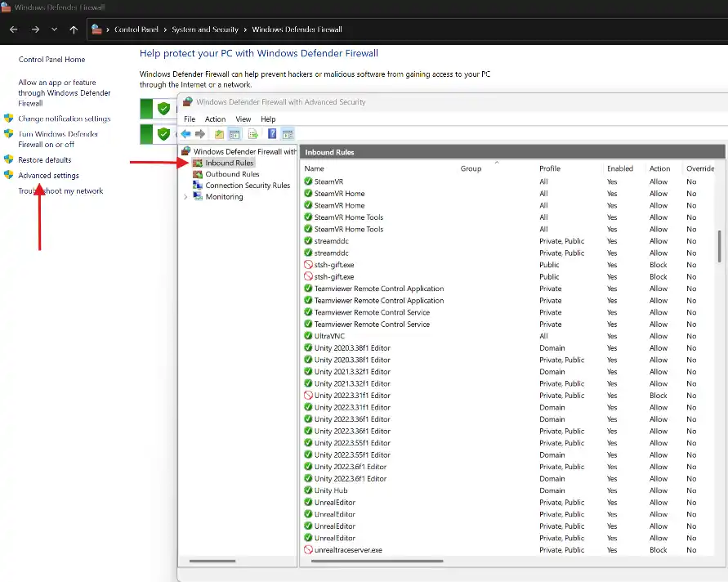
Task: Open the Action menu
Action: point(216,119)
